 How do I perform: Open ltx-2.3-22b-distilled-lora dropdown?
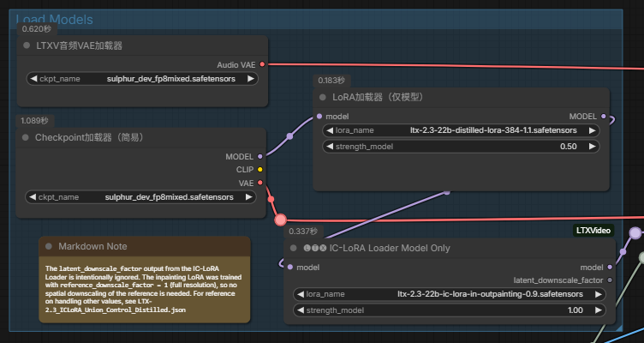(461, 130)
